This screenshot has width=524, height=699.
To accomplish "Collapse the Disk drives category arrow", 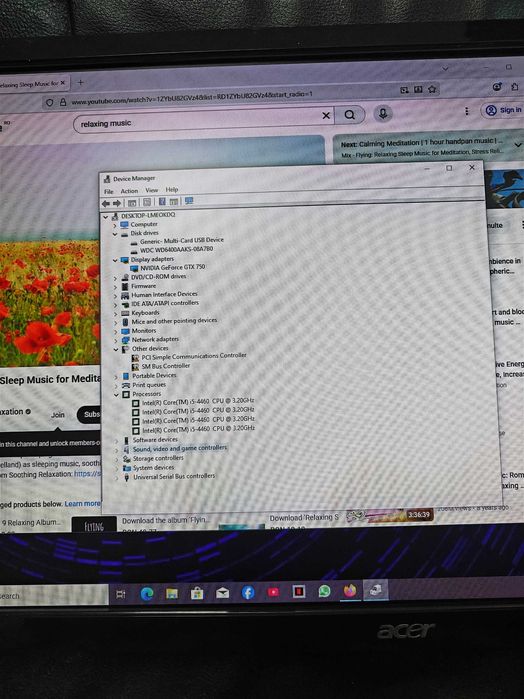I will click(115, 234).
